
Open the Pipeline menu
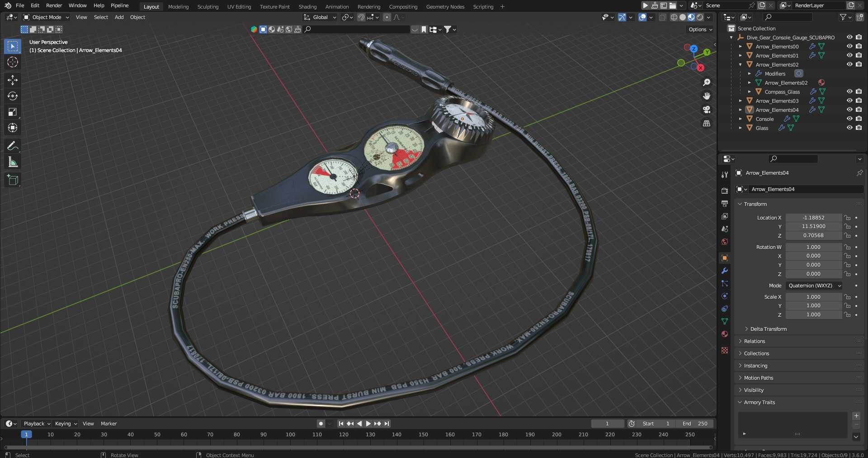coord(119,5)
